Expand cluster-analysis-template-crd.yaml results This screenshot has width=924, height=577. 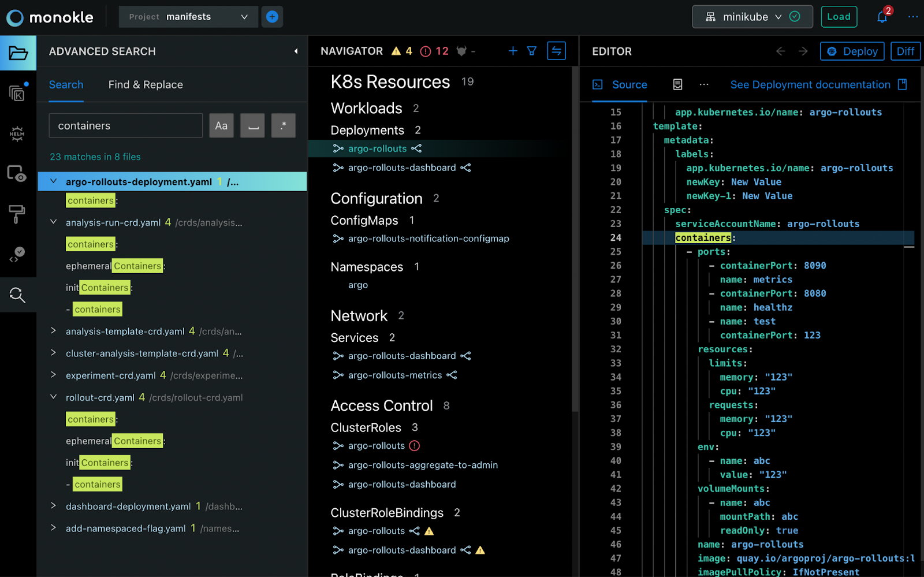click(x=53, y=353)
